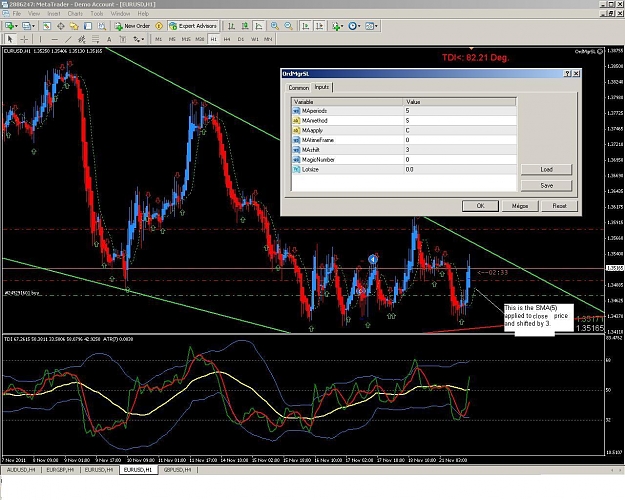The width and height of the screenshot is (625, 500).
Task: Switch to the H4 timeframe
Action: [x=227, y=39]
